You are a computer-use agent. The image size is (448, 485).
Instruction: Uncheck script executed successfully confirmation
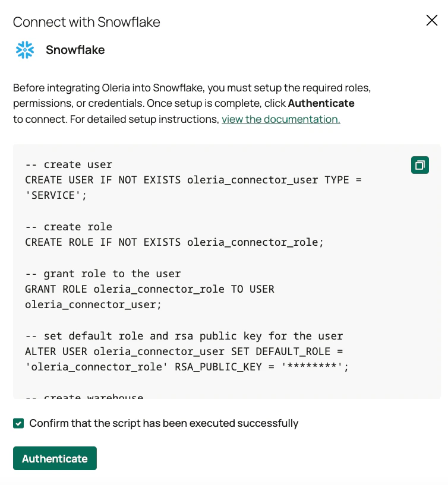(18, 423)
